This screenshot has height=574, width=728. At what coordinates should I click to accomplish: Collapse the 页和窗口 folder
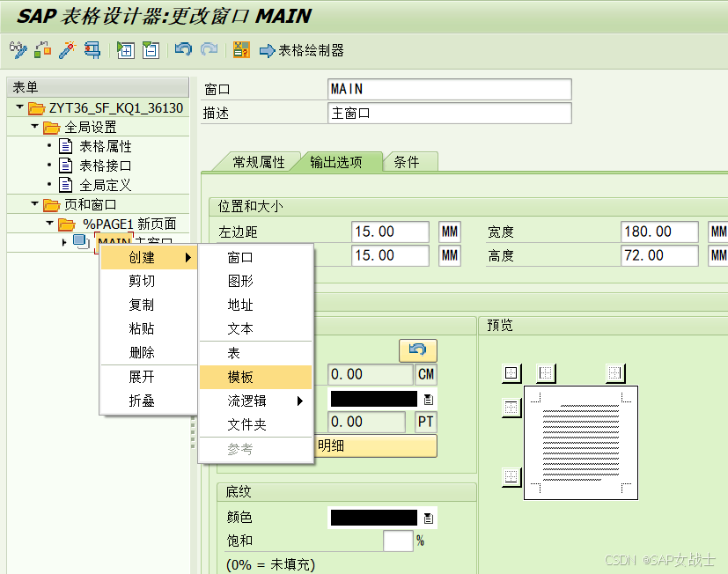coord(34,204)
